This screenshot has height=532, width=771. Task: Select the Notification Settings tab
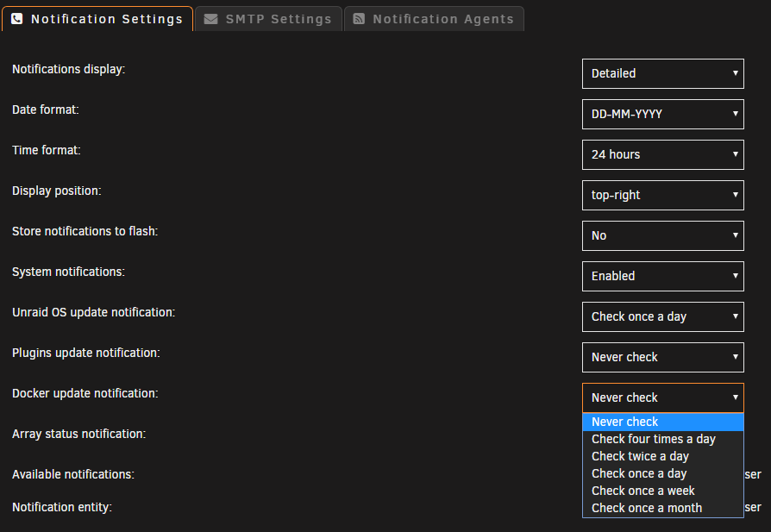click(97, 19)
